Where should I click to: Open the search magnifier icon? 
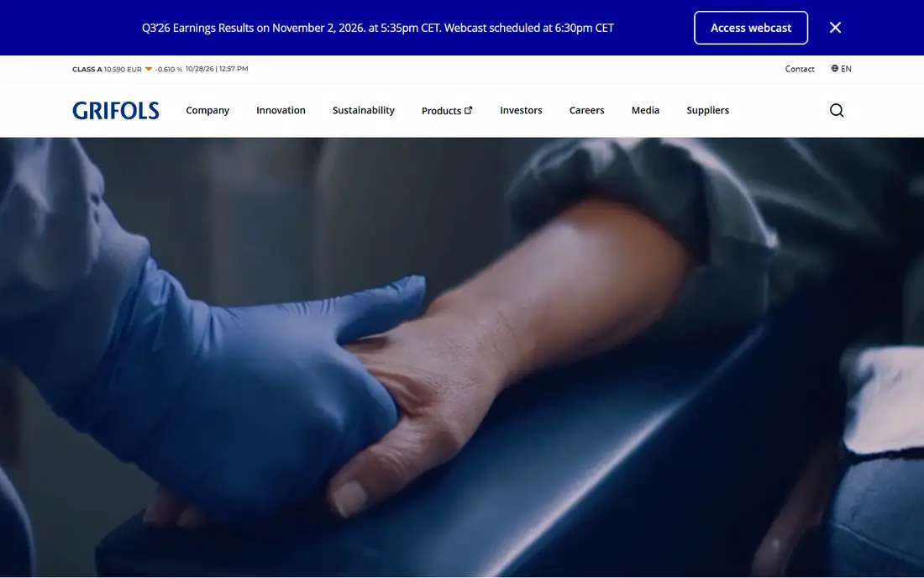[x=836, y=110]
